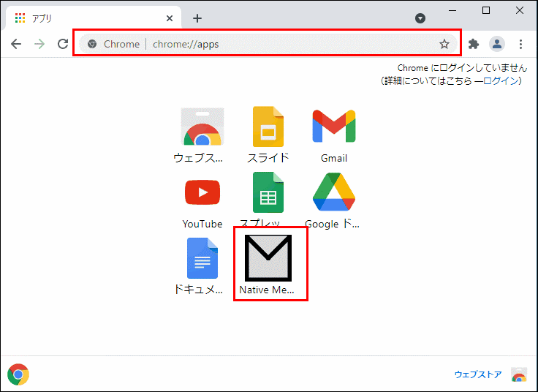This screenshot has height=392, width=538.
Task: Close the Chrome window
Action: click(520, 10)
